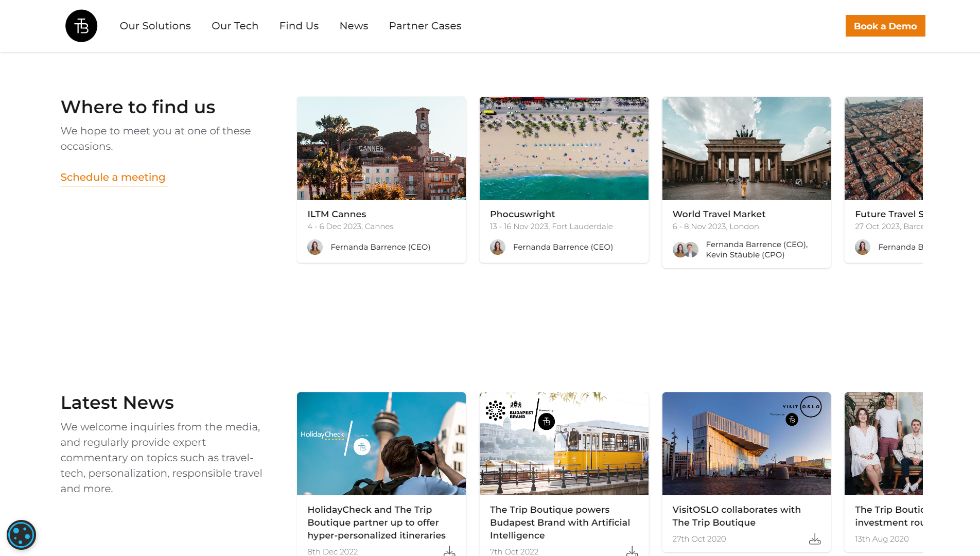Click the Barcelona aerial event photo

click(x=884, y=148)
